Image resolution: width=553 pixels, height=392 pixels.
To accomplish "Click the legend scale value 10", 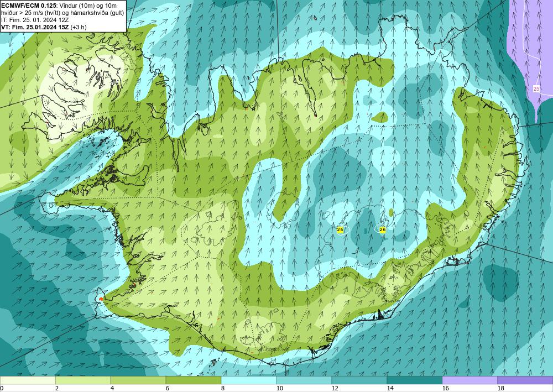I will click(x=280, y=388).
